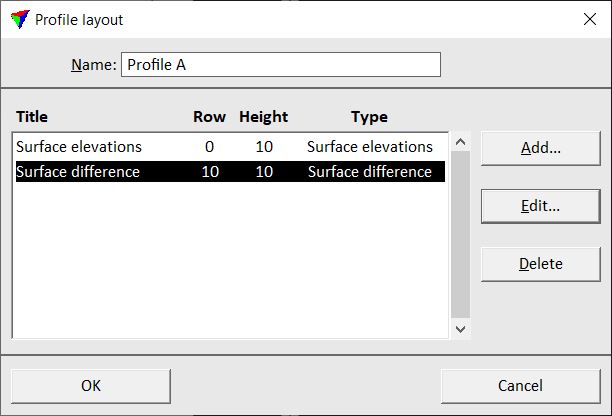The image size is (612, 416).
Task: Click Height value 10 of Surface elevations row
Action: 264,147
